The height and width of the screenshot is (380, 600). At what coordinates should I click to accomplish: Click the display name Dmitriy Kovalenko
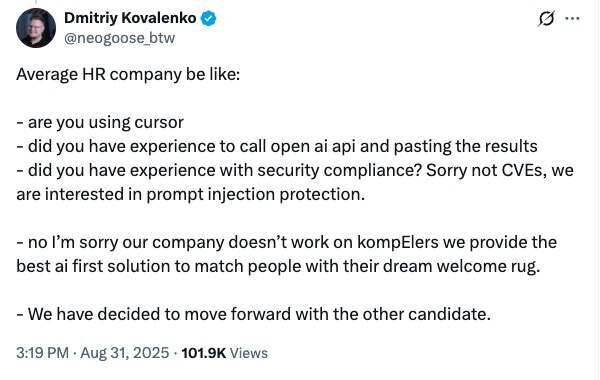click(130, 18)
